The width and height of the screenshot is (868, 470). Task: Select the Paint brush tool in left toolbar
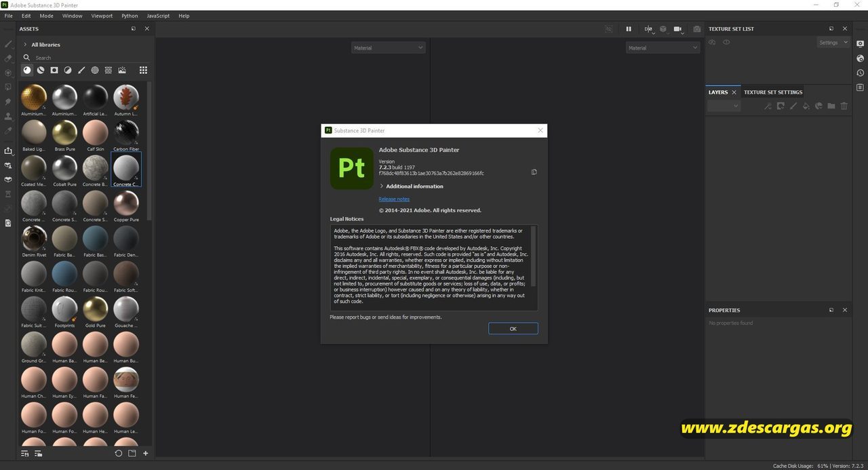click(8, 44)
